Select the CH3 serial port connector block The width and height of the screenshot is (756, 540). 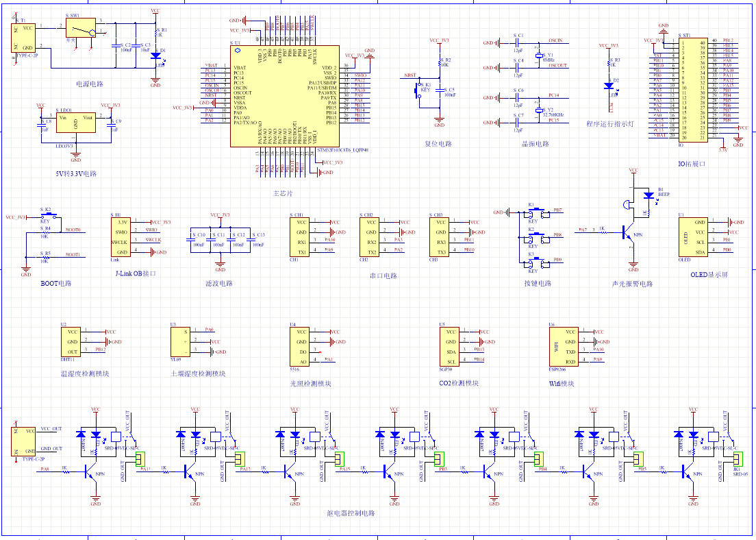439,237
